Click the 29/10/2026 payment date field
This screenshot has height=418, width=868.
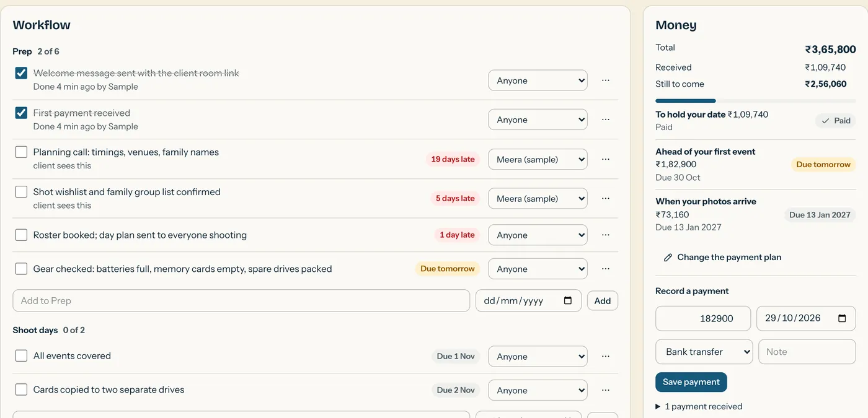coord(806,318)
